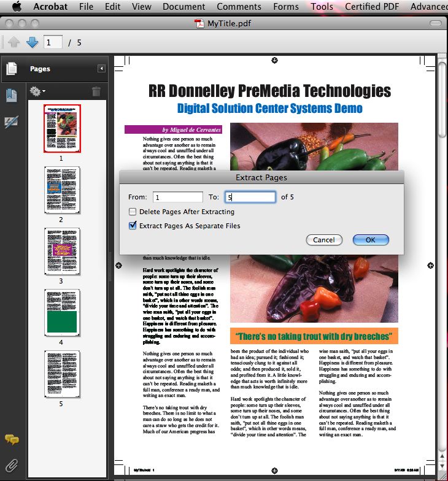
Task: Open the Attachments paperclip panel
Action: pyautogui.click(x=12, y=465)
